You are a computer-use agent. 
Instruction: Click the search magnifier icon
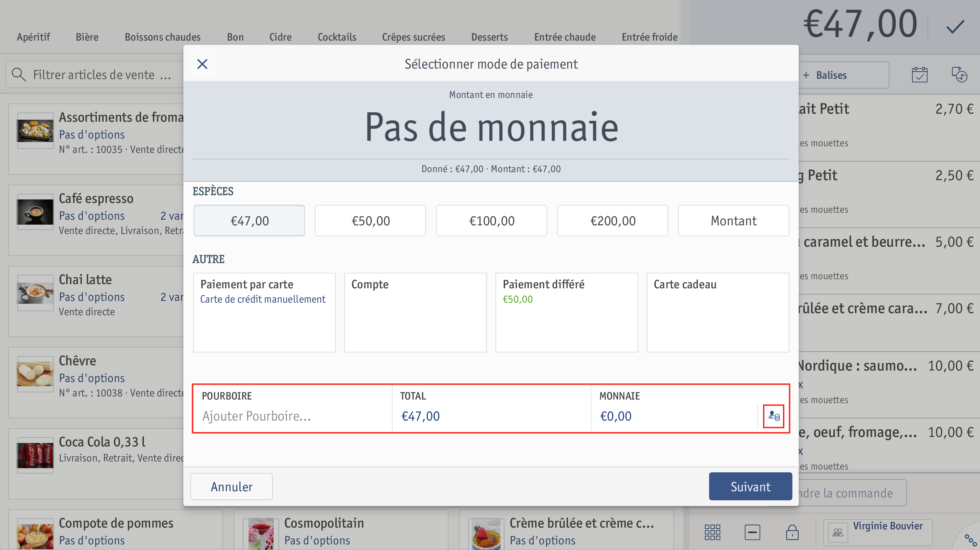[x=19, y=75]
